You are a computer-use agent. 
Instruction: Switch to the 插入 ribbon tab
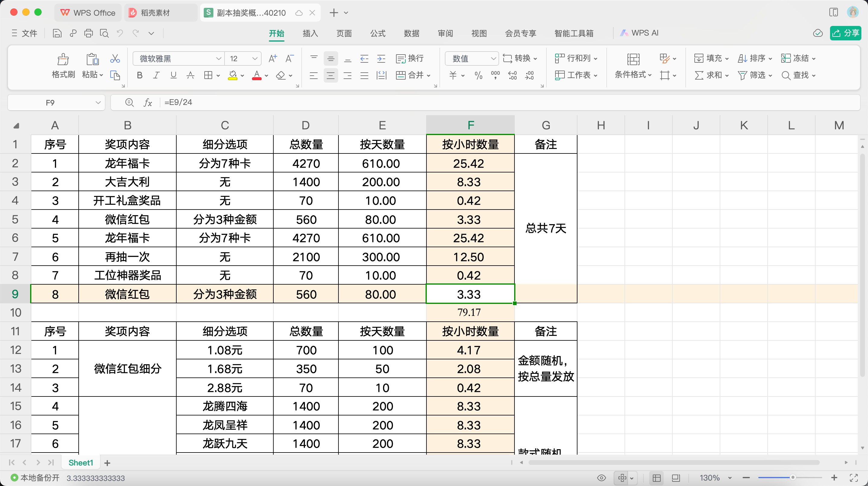coord(310,33)
